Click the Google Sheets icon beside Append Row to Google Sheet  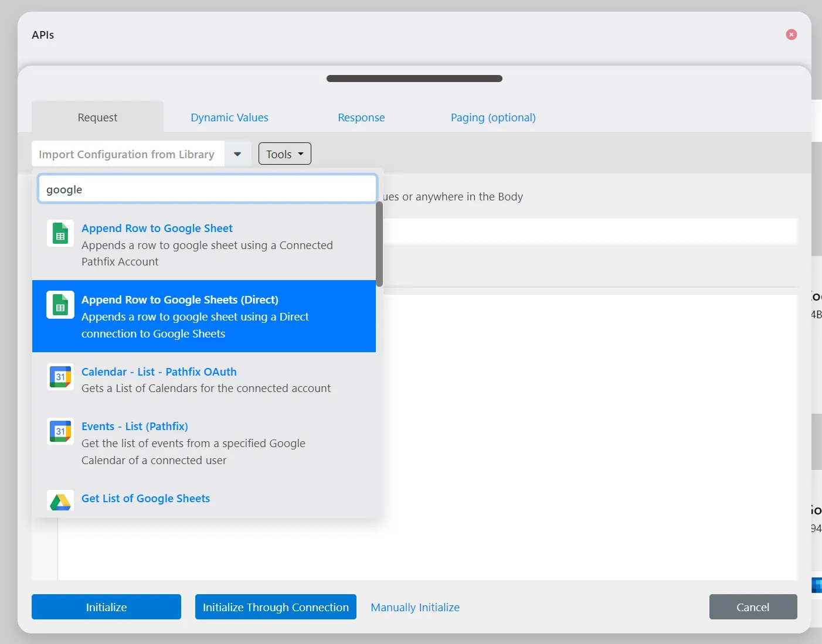pos(60,233)
